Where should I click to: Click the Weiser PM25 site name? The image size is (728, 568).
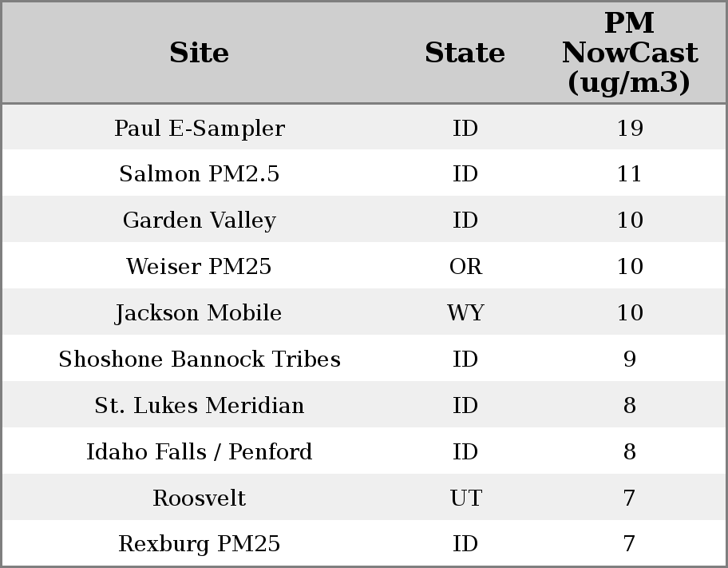(x=199, y=267)
